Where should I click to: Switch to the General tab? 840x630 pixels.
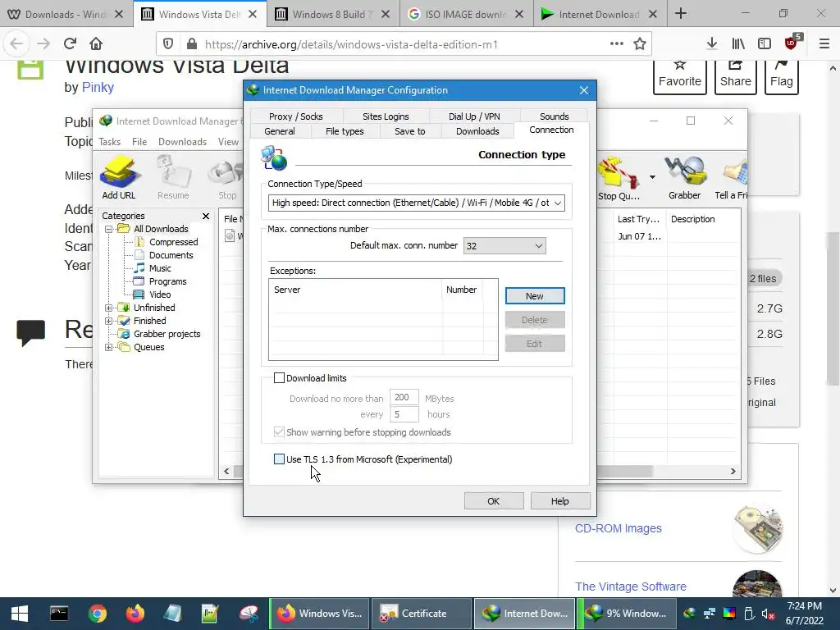click(280, 131)
